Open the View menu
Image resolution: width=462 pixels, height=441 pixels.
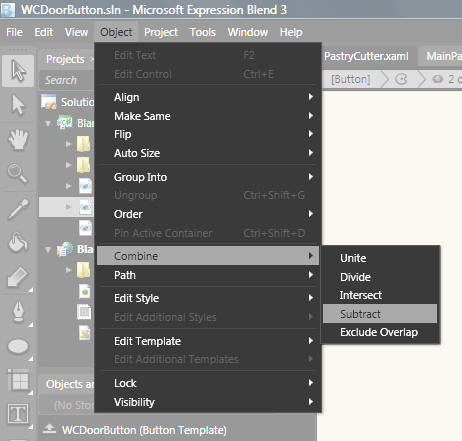pyautogui.click(x=76, y=32)
